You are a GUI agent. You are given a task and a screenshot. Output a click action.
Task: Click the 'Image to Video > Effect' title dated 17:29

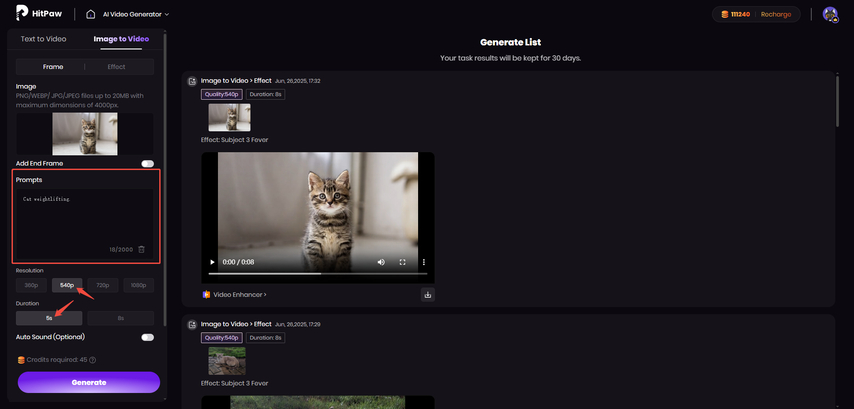236,324
